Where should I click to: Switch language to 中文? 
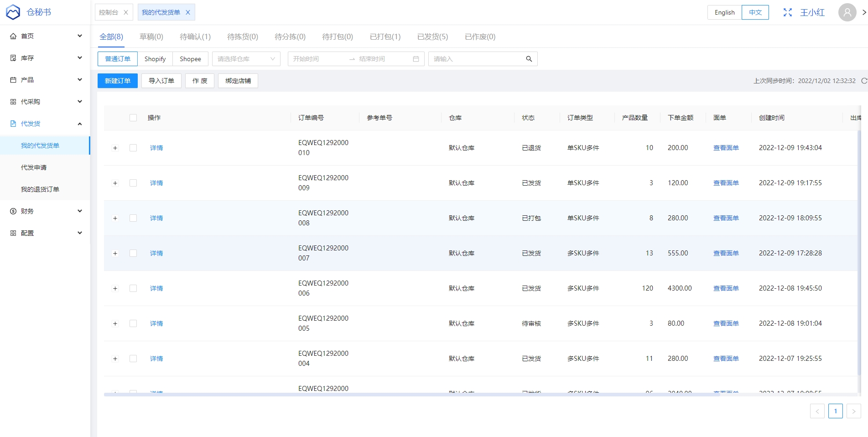coord(755,12)
